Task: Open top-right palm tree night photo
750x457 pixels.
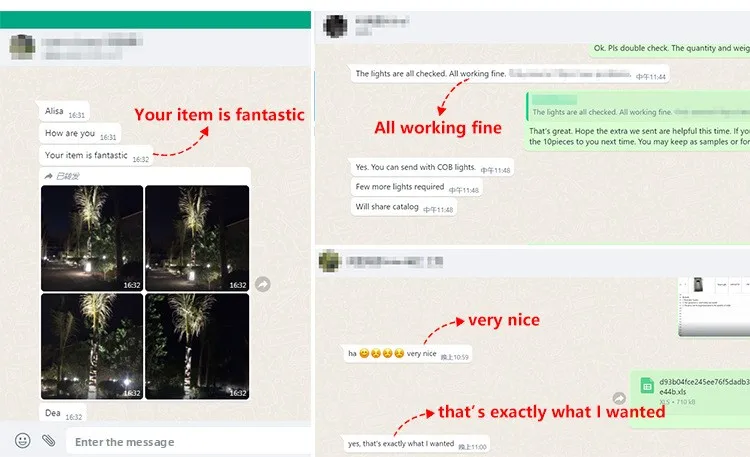Action: (197, 238)
